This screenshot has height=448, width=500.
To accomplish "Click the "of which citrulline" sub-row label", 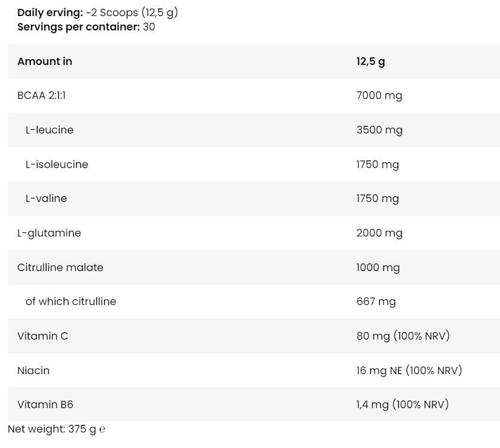I will [x=71, y=301].
